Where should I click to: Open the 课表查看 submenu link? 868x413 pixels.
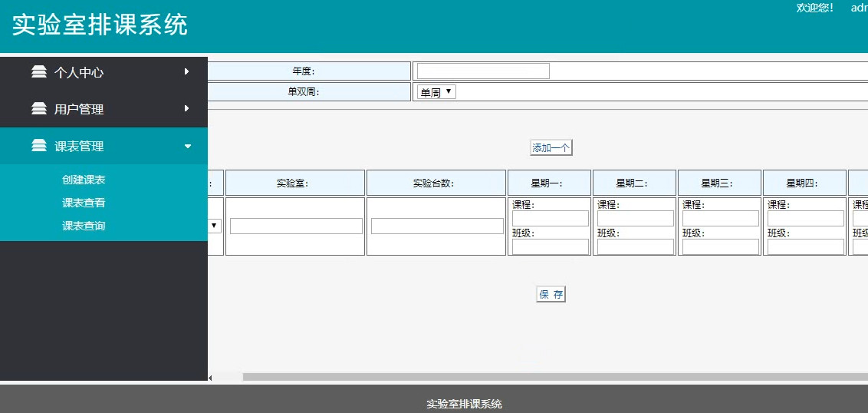tap(84, 203)
